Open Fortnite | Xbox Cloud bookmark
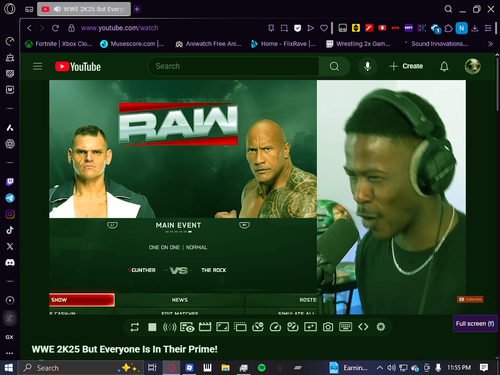 [x=59, y=44]
